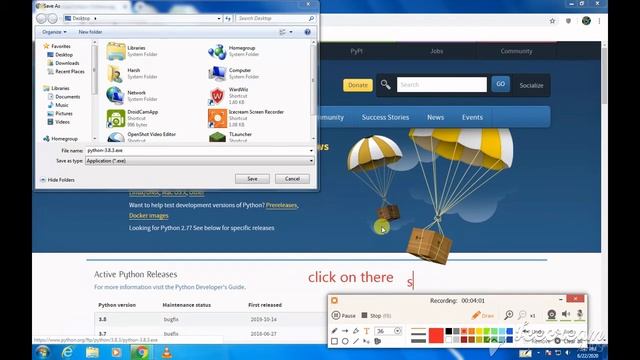This screenshot has height=360, width=640.
Task: Open the Socialize menu
Action: point(531,85)
